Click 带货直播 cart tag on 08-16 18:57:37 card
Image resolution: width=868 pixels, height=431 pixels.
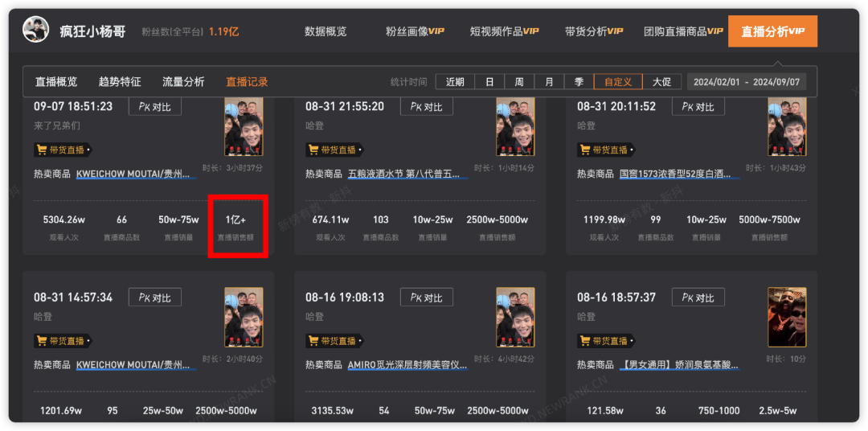click(606, 341)
